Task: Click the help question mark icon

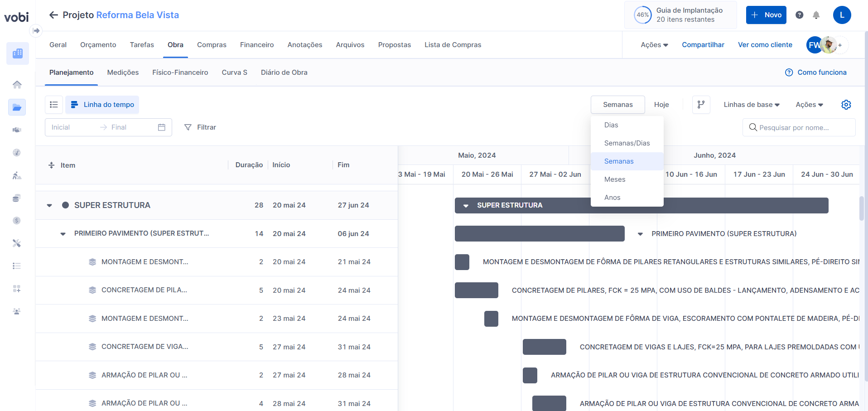Action: (x=799, y=15)
